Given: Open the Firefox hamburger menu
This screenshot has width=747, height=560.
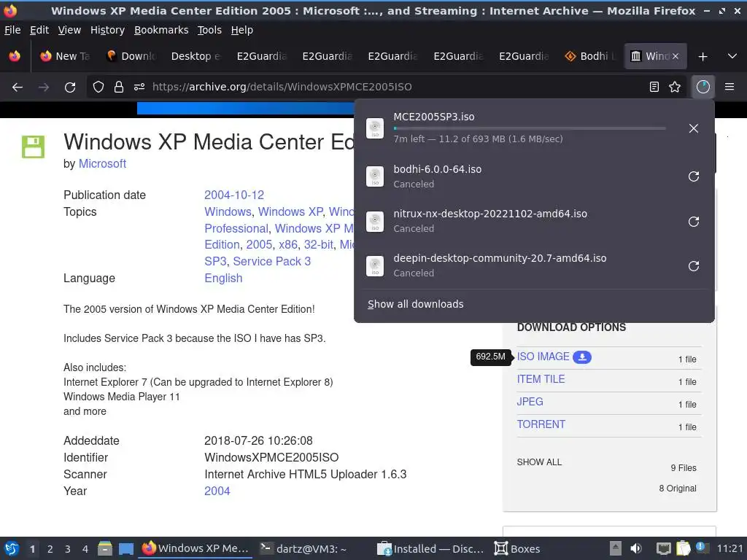Looking at the screenshot, I should (x=729, y=87).
